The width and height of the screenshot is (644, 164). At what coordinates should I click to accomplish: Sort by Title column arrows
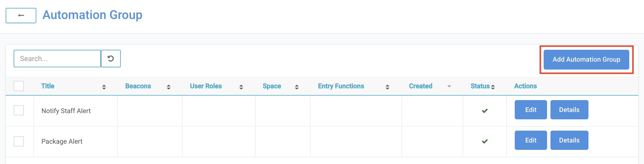[x=104, y=87]
